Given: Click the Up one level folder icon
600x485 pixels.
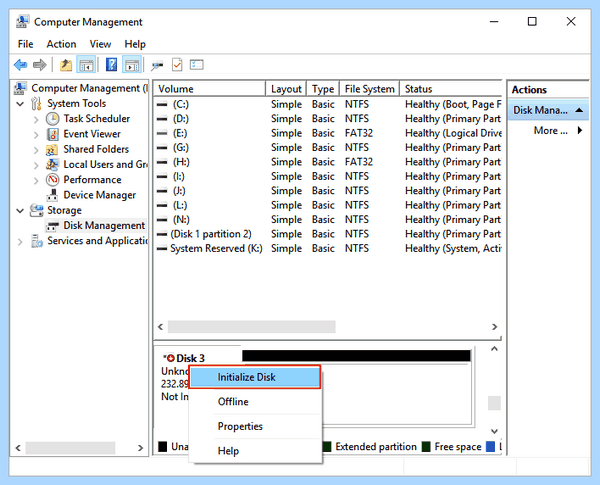Looking at the screenshot, I should click(66, 65).
